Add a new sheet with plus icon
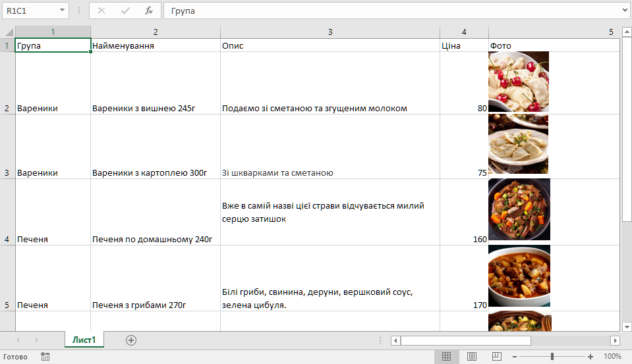Screen dimensions: 632x364 coord(131,340)
